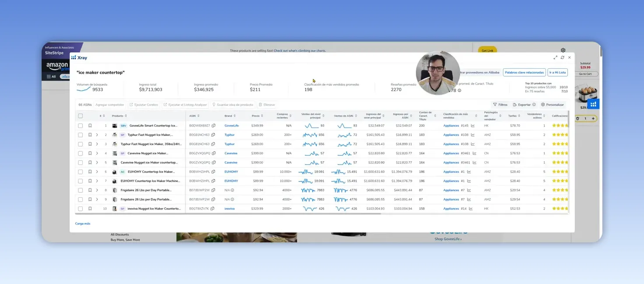Check the row 4 Cavevine checkbox
This screenshot has width=644, height=284.
point(80,153)
